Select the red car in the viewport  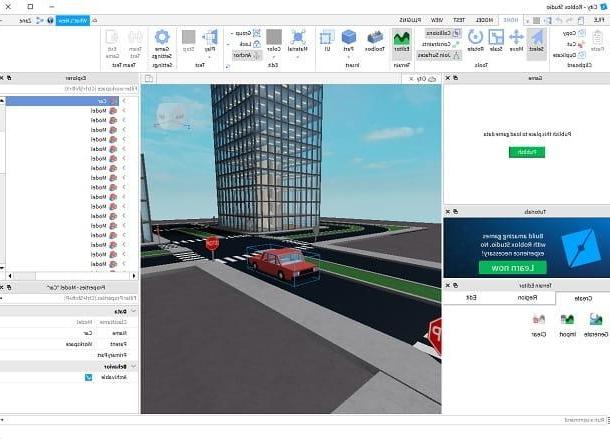283,263
